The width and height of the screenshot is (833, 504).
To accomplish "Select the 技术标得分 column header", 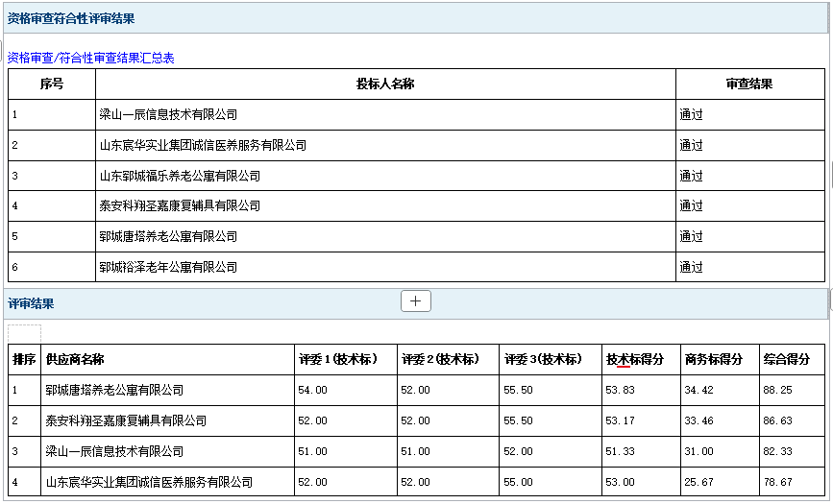I will [635, 360].
